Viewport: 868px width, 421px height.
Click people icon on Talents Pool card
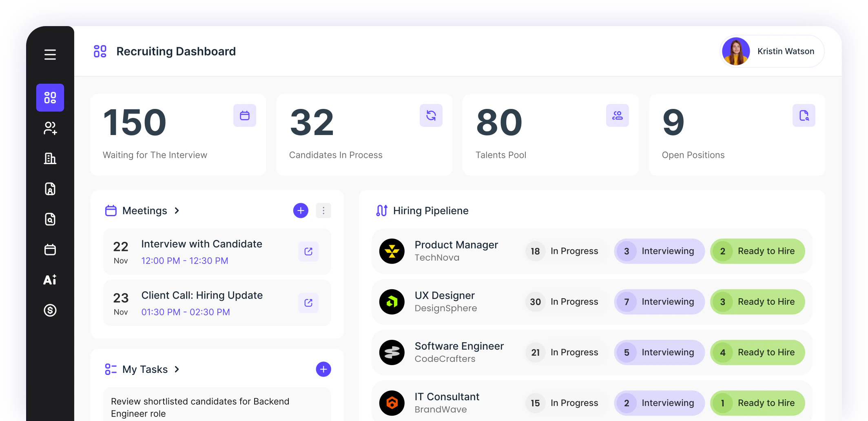tap(618, 115)
